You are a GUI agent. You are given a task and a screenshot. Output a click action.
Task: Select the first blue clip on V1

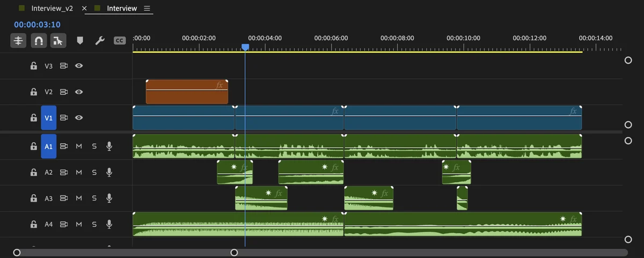tap(184, 118)
